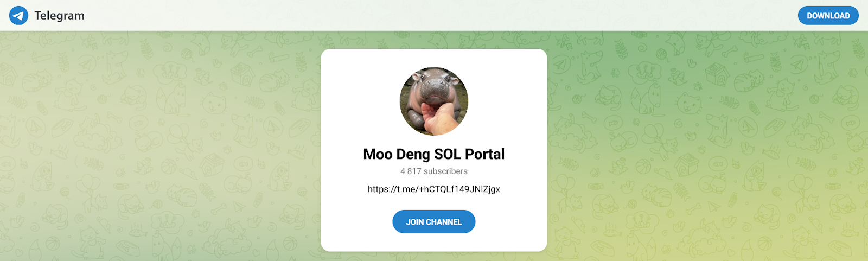The image size is (868, 261).
Task: Select the Moo Deng SOL Portal title
Action: tap(434, 154)
